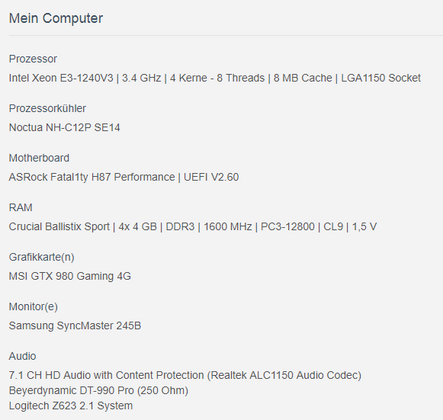Click the Mein Computer heading
443x420 pixels.
tap(56, 18)
